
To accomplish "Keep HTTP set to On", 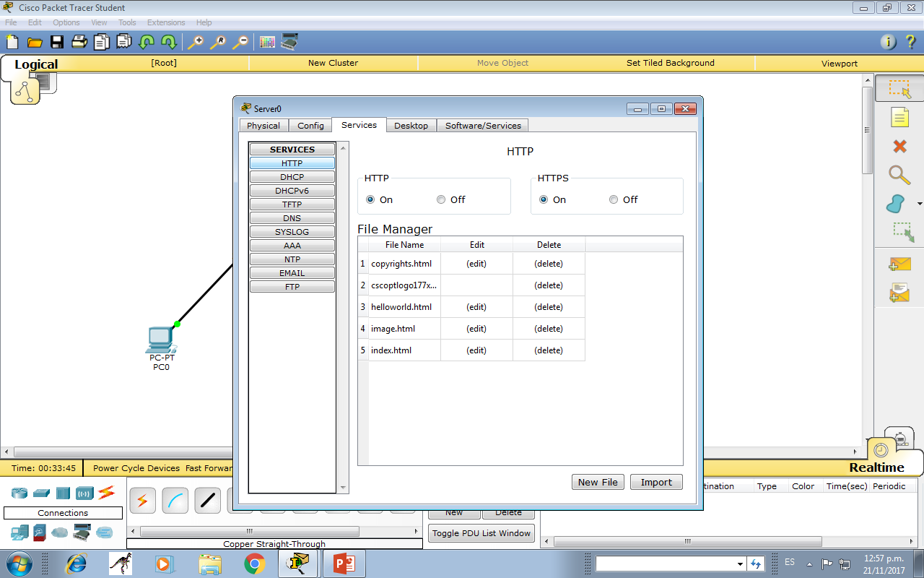I will point(370,199).
